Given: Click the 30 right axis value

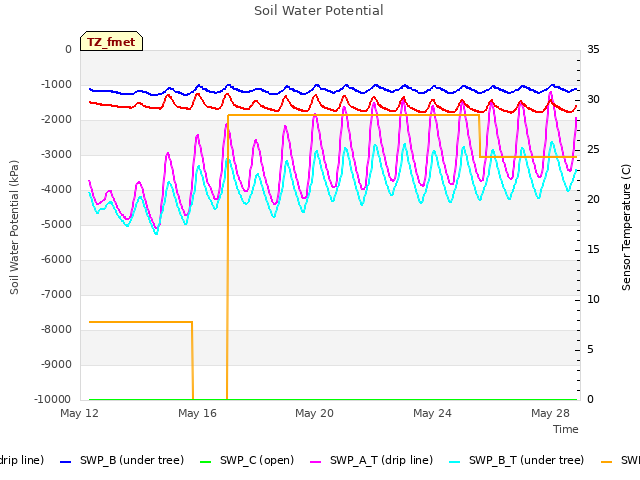Looking at the screenshot, I should 593,100.
